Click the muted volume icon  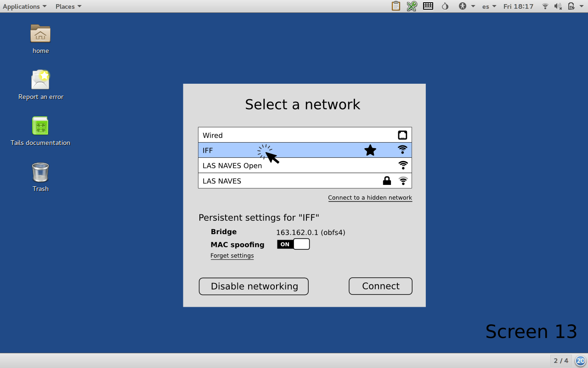[558, 6]
